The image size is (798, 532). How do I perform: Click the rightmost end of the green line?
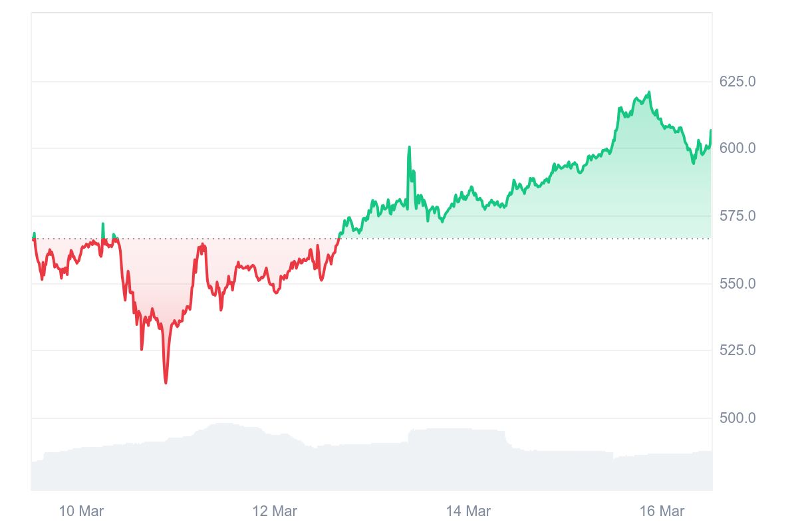710,130
